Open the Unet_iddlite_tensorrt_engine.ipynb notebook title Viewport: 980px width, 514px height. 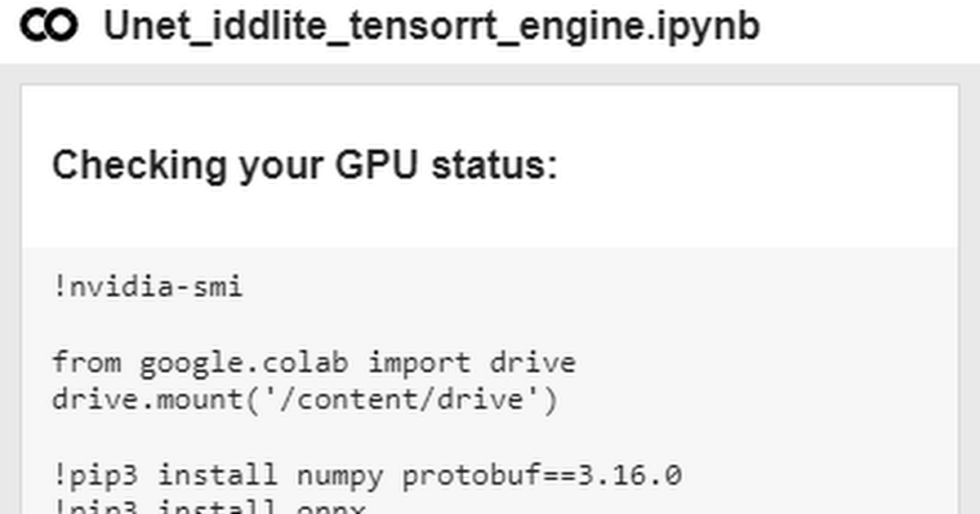[x=431, y=27]
